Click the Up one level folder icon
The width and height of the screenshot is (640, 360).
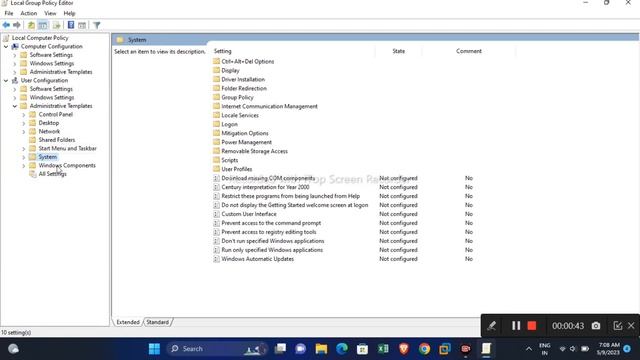pos(31,25)
